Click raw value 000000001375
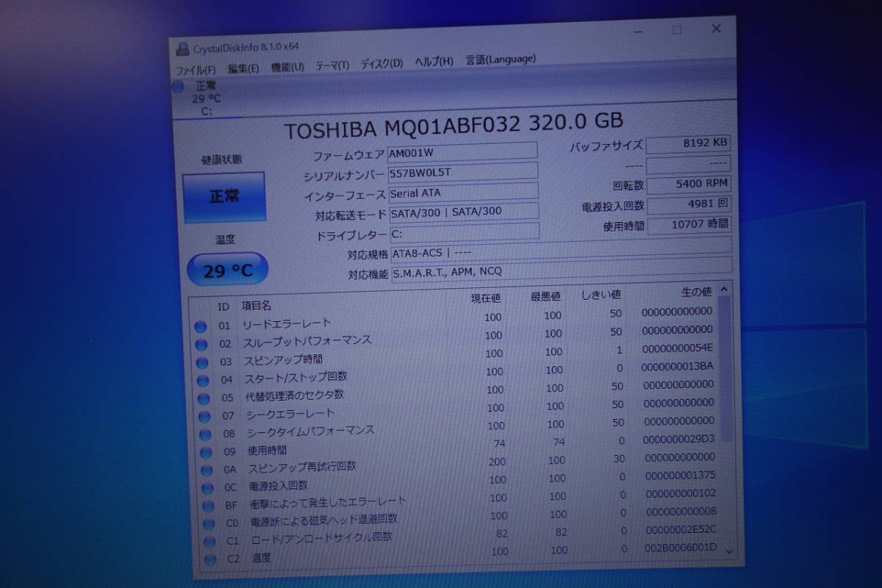 point(681,475)
